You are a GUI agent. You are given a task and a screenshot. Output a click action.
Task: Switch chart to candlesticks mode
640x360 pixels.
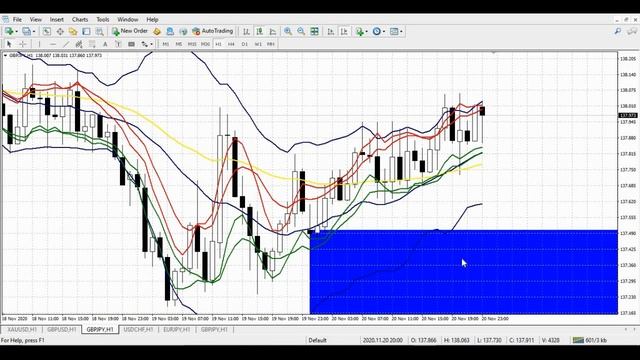[260, 31]
